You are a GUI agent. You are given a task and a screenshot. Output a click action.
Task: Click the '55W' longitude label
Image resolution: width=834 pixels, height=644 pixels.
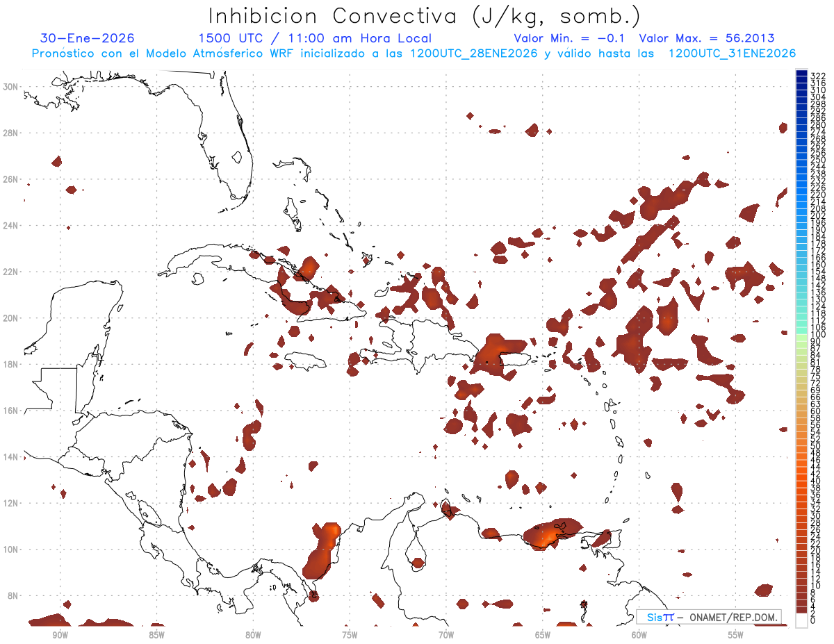736,634
